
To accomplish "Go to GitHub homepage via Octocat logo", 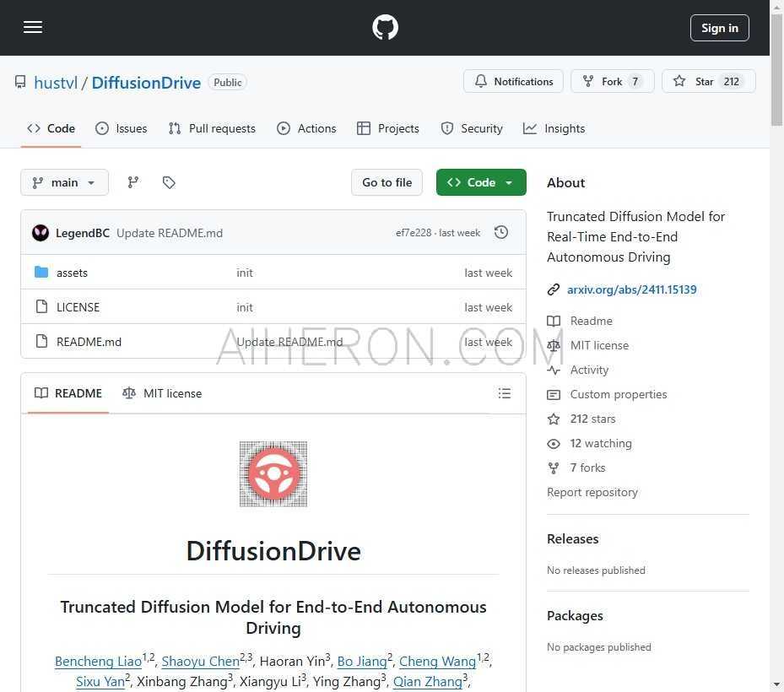I will click(x=385, y=28).
